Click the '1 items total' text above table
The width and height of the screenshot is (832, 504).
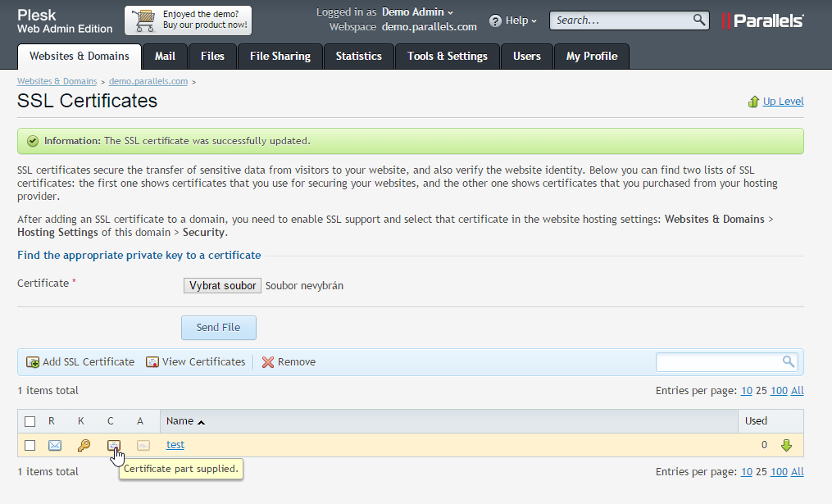(48, 391)
